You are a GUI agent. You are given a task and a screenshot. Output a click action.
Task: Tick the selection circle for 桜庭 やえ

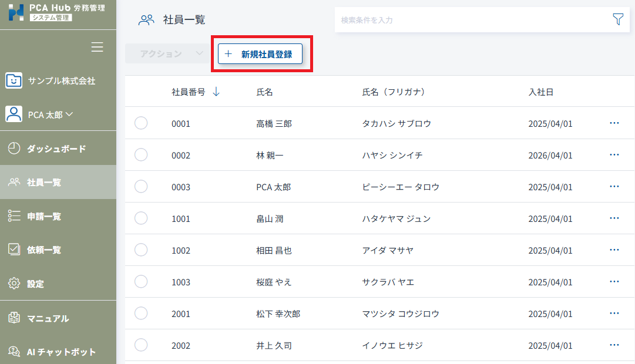coord(141,282)
